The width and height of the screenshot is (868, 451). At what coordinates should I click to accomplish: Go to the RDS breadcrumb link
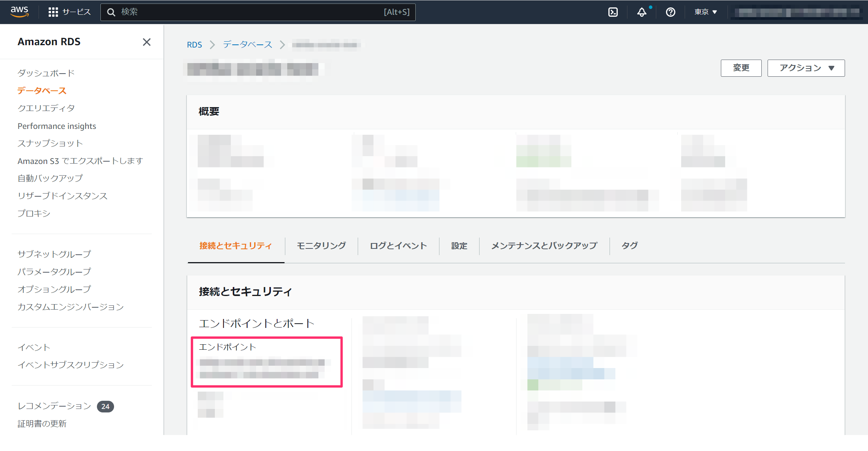point(194,45)
